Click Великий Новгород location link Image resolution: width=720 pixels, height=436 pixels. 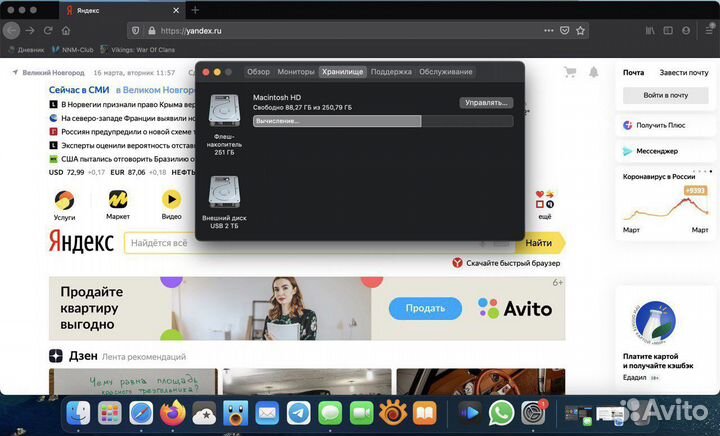pyautogui.click(x=53, y=73)
